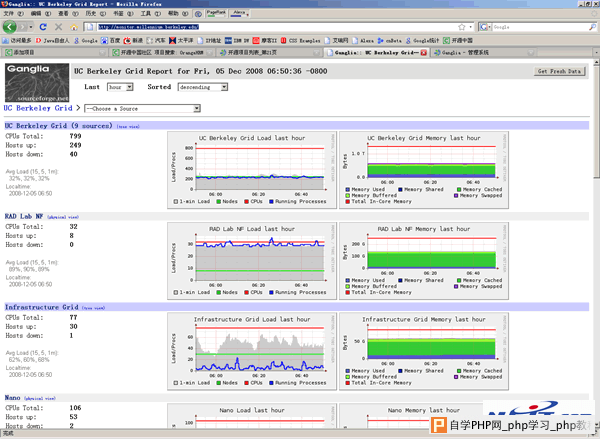Open the Choose a Source dropdown
The image size is (600, 439).
tap(142, 108)
